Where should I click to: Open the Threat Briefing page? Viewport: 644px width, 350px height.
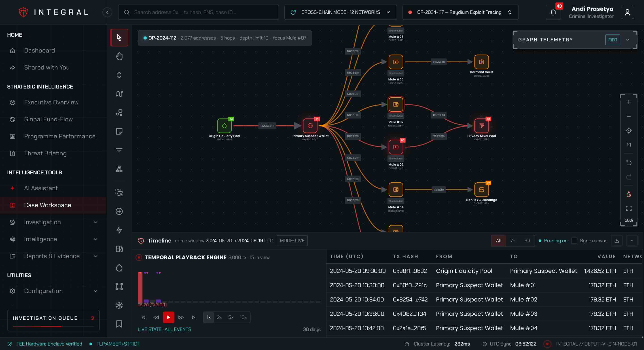(53, 153)
